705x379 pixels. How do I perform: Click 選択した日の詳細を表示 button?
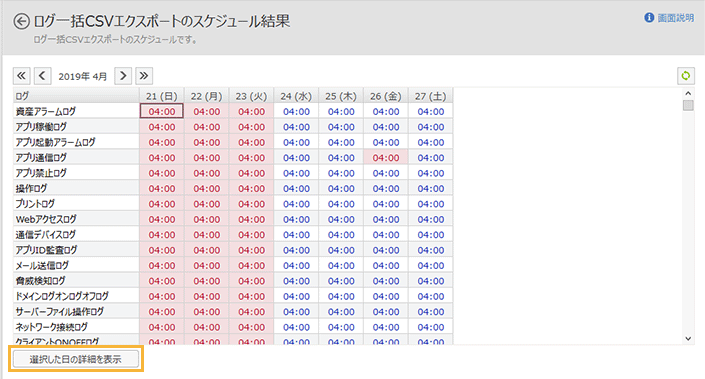[76, 359]
